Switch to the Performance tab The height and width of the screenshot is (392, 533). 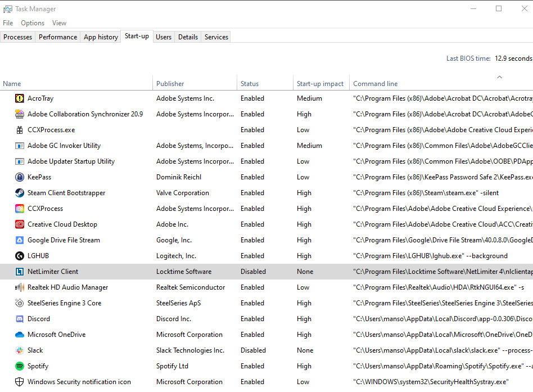pos(58,37)
